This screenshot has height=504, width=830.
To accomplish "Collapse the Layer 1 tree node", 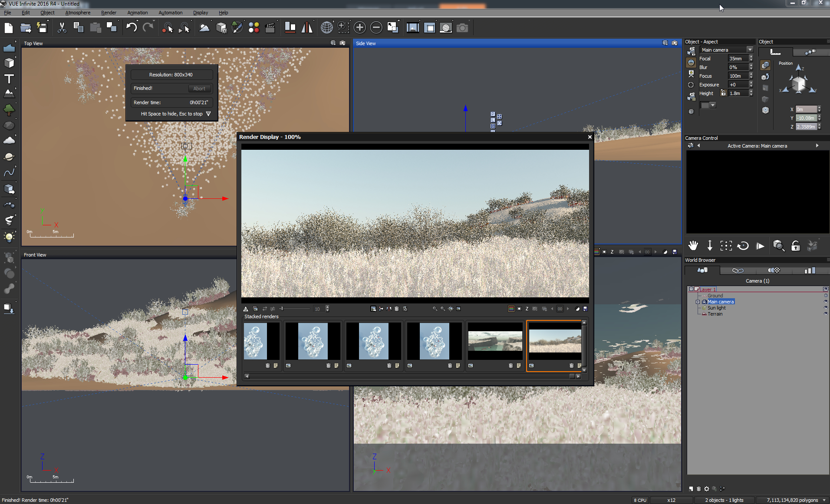I will tap(691, 289).
